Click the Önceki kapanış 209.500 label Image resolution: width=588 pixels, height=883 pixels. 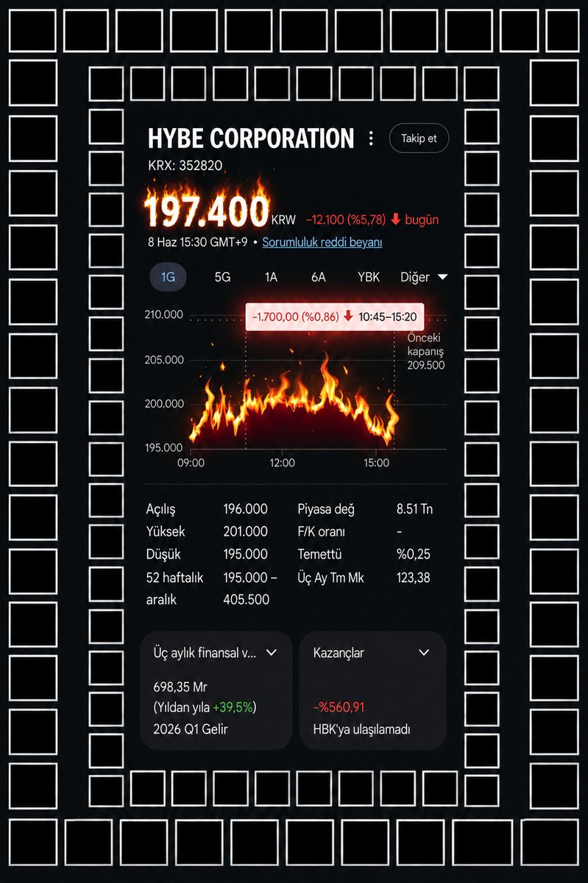coord(426,351)
